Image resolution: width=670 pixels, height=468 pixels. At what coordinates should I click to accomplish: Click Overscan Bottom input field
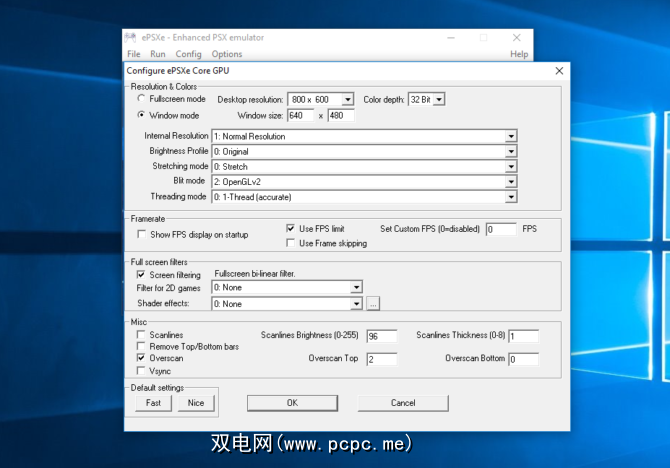pyautogui.click(x=523, y=359)
